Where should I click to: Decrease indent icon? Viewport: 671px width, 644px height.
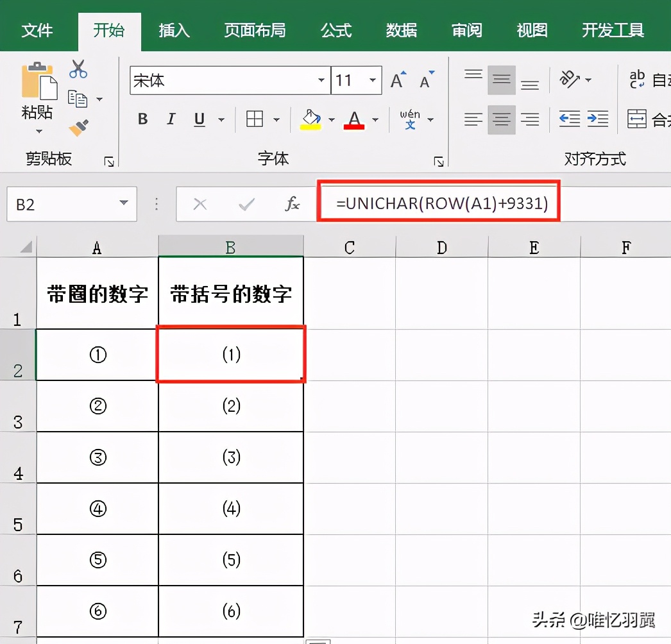(570, 119)
